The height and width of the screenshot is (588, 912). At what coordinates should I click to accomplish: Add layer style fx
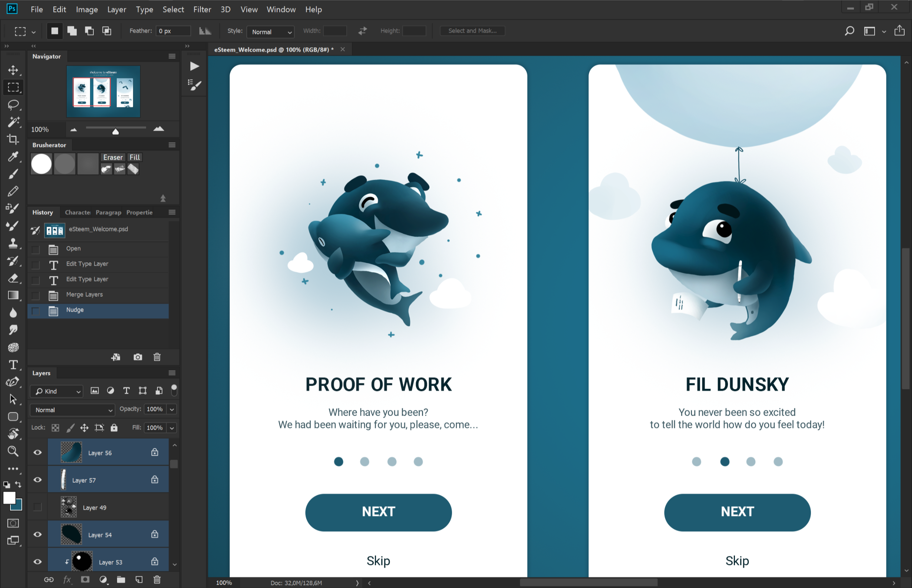67,579
